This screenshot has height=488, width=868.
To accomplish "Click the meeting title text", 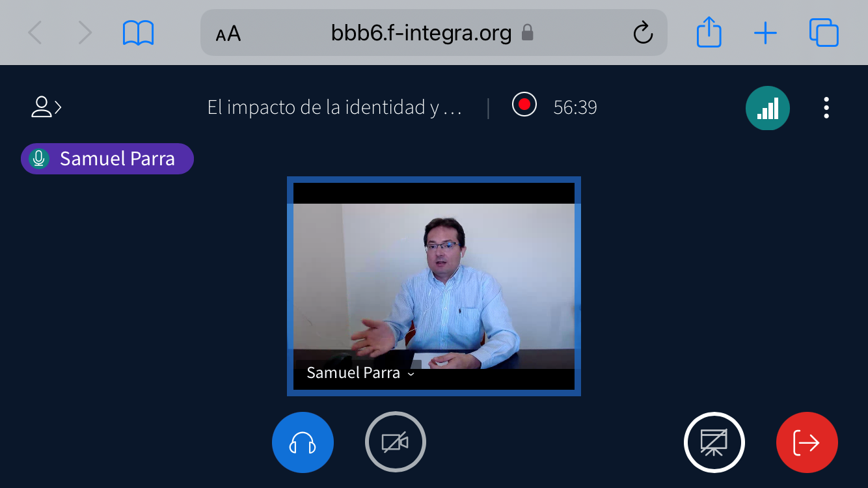I will tap(334, 107).
